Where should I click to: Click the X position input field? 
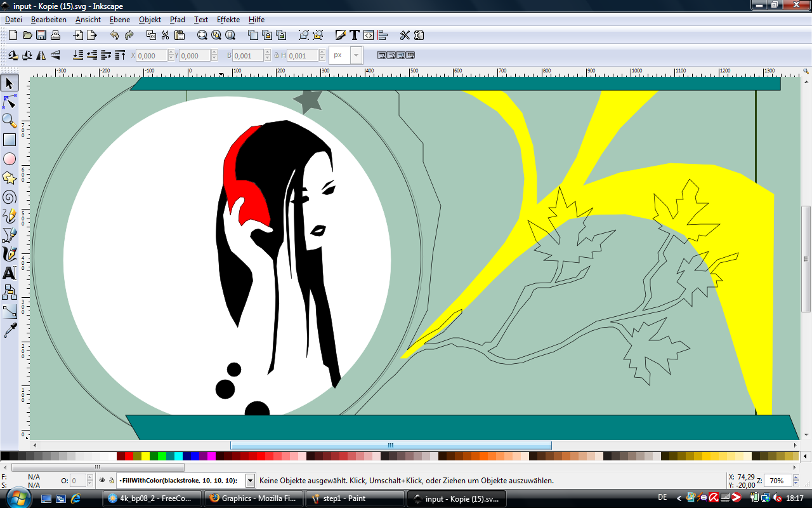click(x=151, y=55)
